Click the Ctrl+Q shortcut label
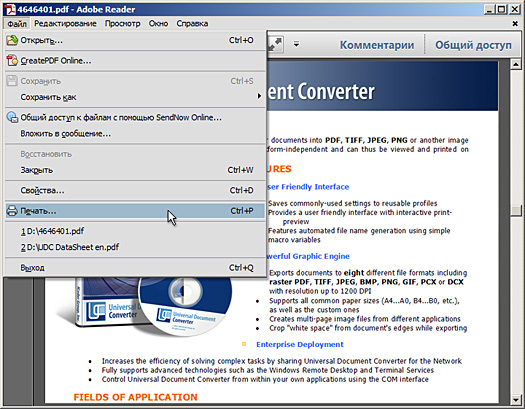This screenshot has width=525, height=409. coord(241,268)
